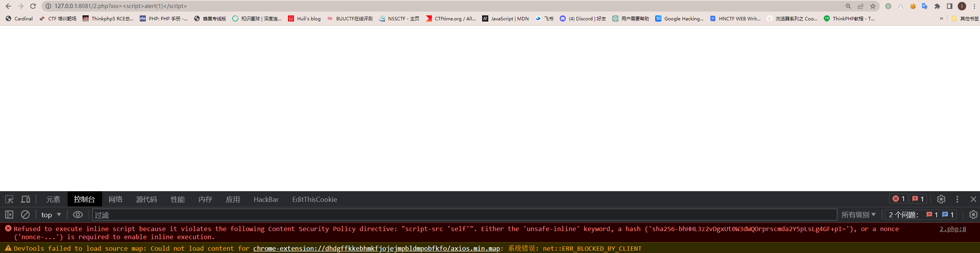Viewport: 980px width, 253px height.
Task: Open the 内存 (Memory) tab
Action: (x=205, y=199)
